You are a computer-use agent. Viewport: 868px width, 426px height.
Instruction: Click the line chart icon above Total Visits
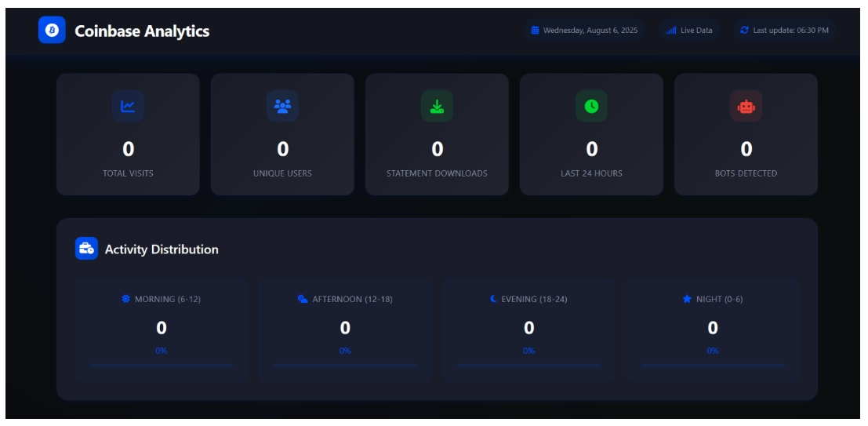[128, 106]
